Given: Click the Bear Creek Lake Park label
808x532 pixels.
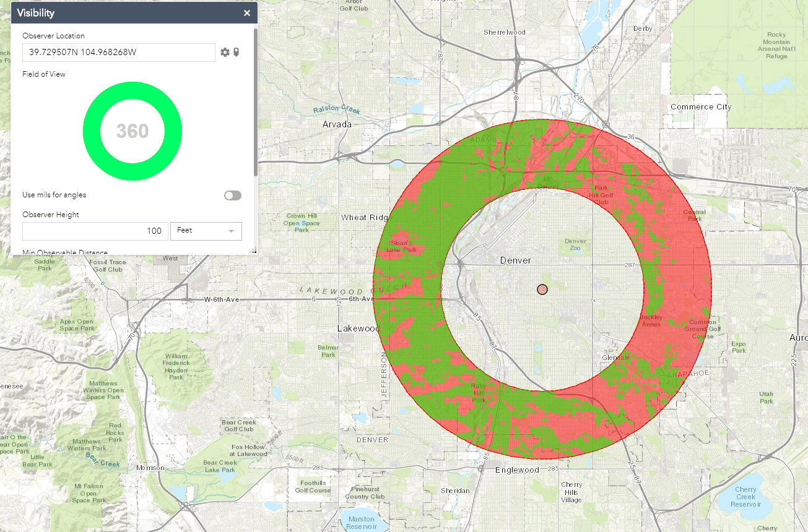Looking at the screenshot, I should [x=220, y=466].
